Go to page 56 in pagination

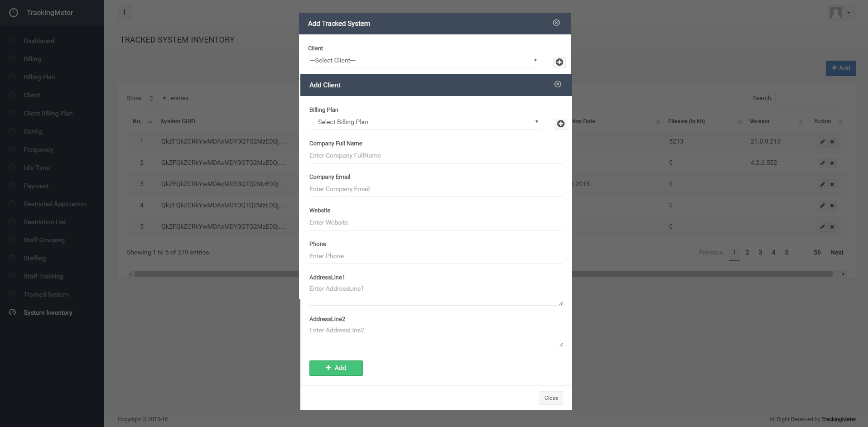[817, 253]
